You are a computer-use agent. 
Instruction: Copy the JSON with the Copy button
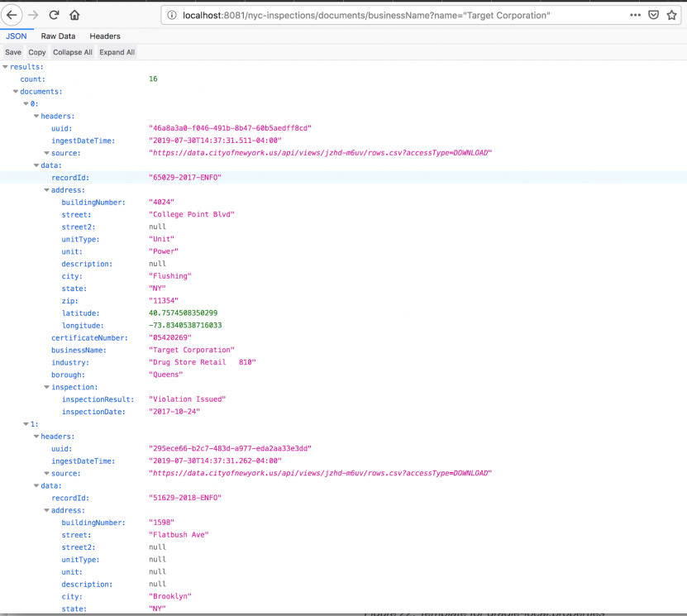pyautogui.click(x=36, y=51)
